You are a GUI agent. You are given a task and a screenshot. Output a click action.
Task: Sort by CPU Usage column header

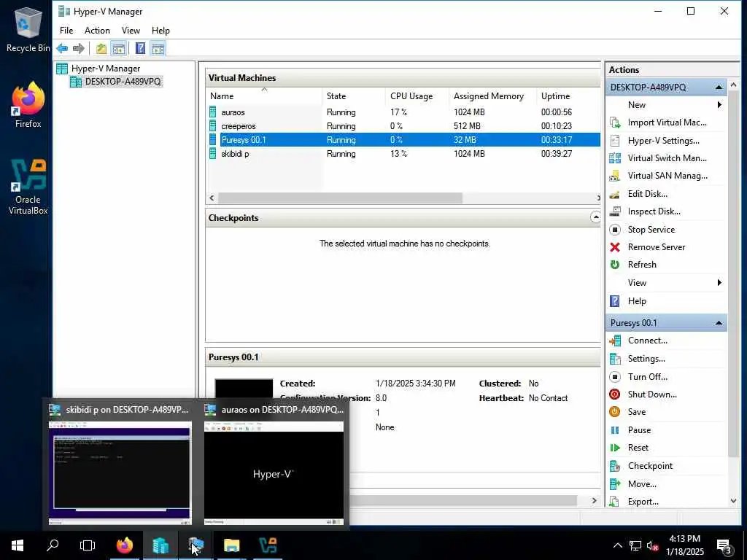[x=417, y=96]
